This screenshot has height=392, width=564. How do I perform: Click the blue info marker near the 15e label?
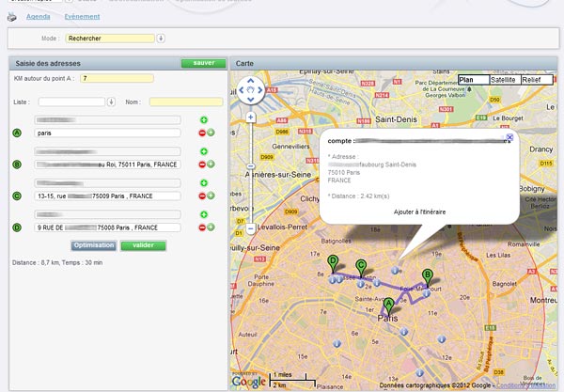[x=337, y=344]
